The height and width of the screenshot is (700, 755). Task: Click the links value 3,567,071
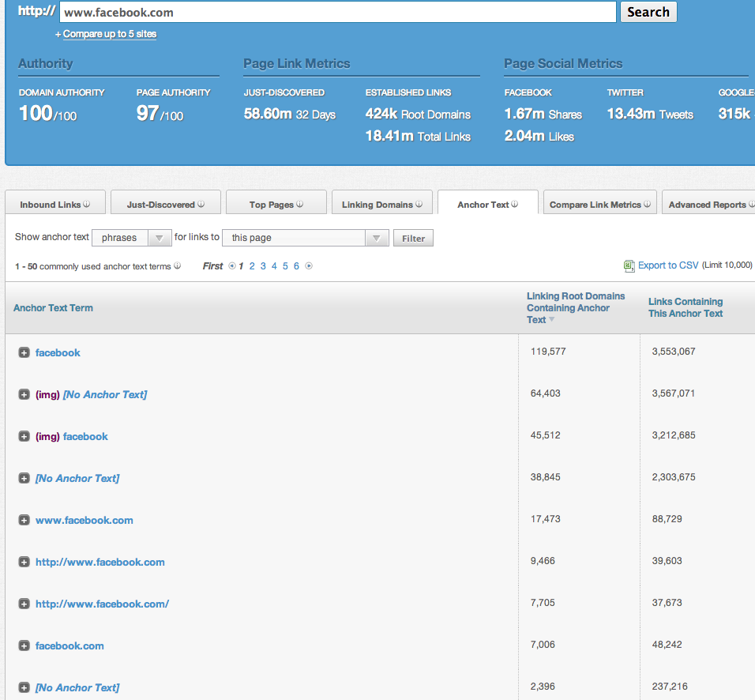pos(674,393)
